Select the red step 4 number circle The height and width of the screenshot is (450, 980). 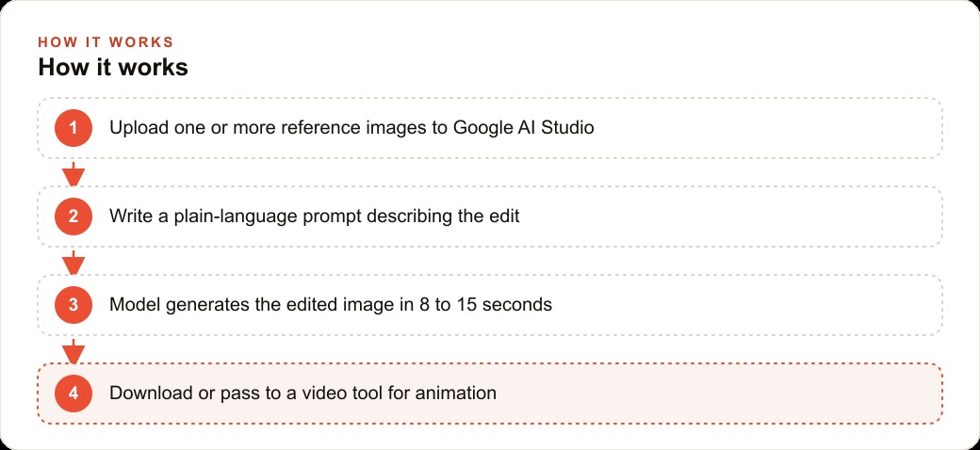coord(73,394)
